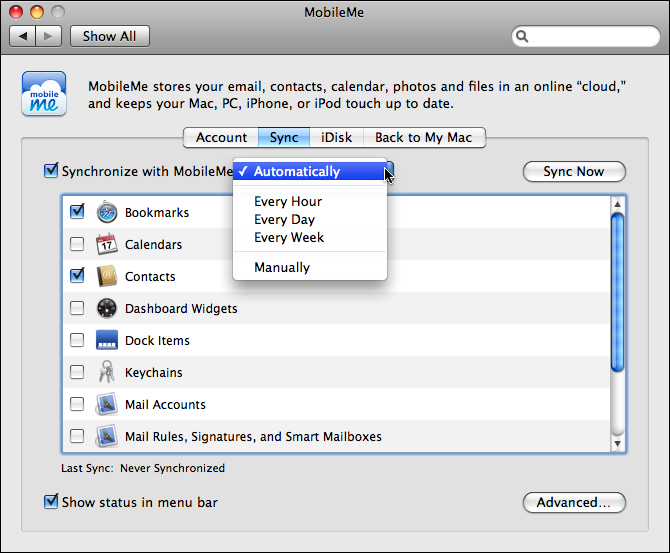The image size is (670, 553).
Task: Open the Back to My Mac tab
Action: pyautogui.click(x=424, y=138)
